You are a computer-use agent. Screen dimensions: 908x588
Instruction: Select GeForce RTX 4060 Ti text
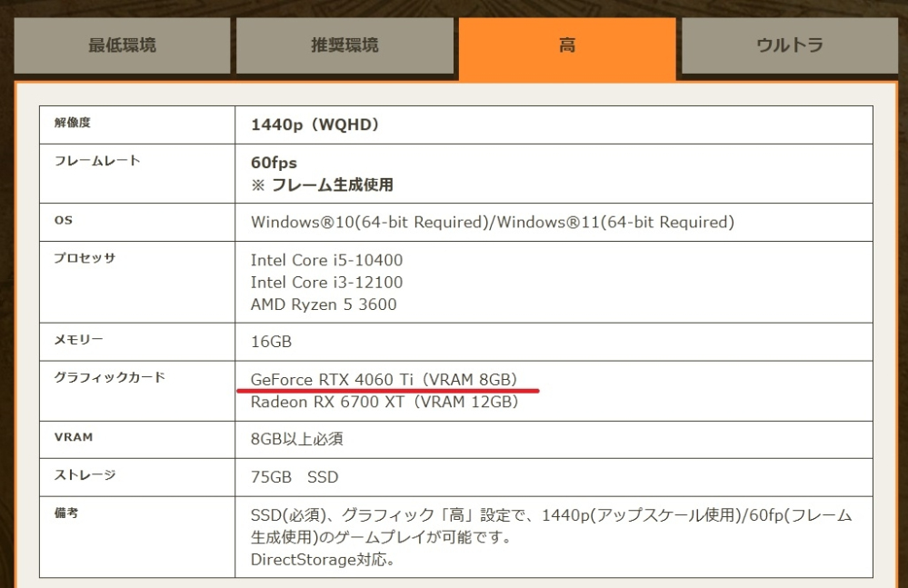pyautogui.click(x=384, y=380)
